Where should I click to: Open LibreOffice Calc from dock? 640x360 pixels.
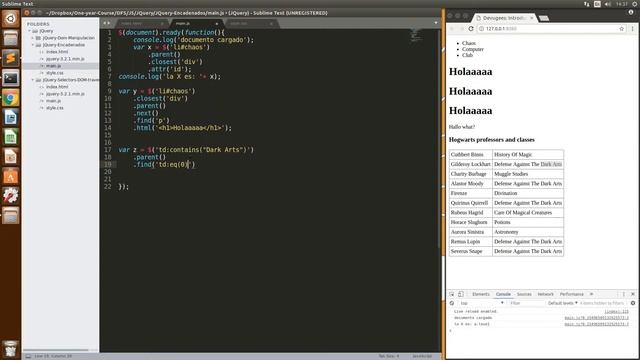pyautogui.click(x=11, y=137)
